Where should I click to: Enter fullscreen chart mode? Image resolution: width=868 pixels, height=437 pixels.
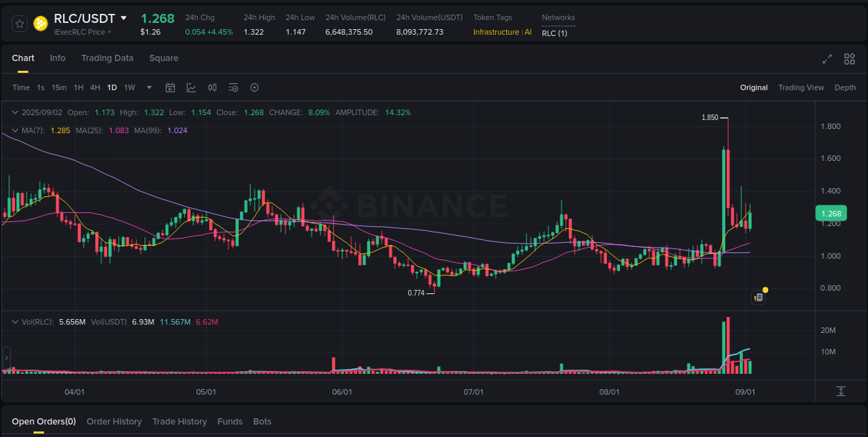pos(827,60)
